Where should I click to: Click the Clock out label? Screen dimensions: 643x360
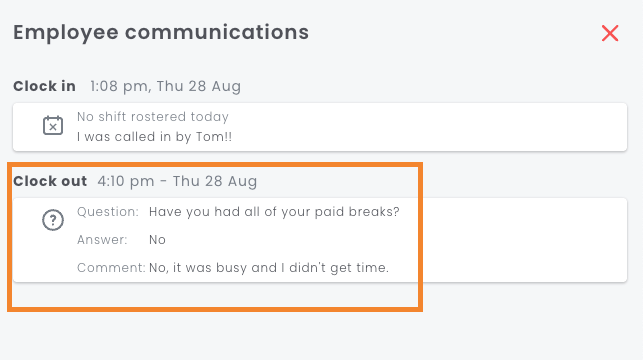coord(50,181)
